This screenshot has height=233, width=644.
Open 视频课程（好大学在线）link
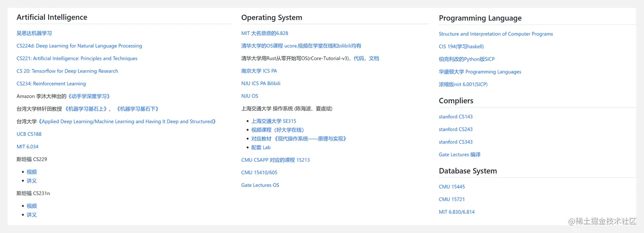(x=277, y=130)
